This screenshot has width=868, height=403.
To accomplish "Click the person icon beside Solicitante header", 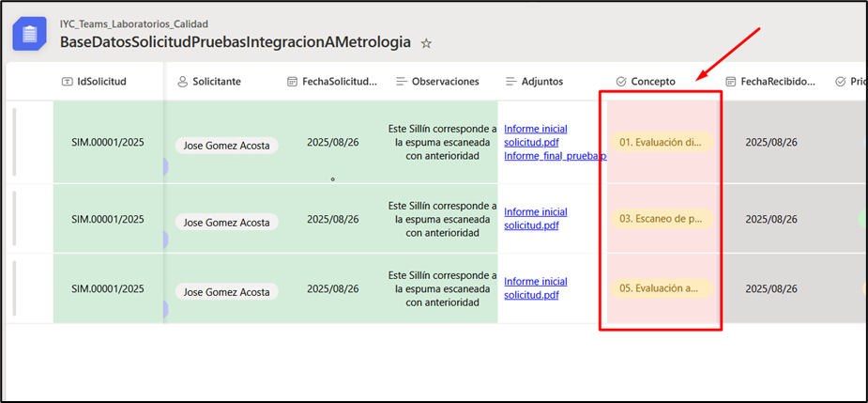I will click(x=183, y=82).
